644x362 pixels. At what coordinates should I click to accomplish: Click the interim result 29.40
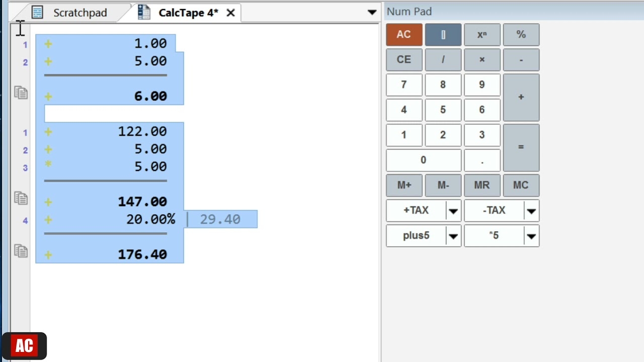220,219
